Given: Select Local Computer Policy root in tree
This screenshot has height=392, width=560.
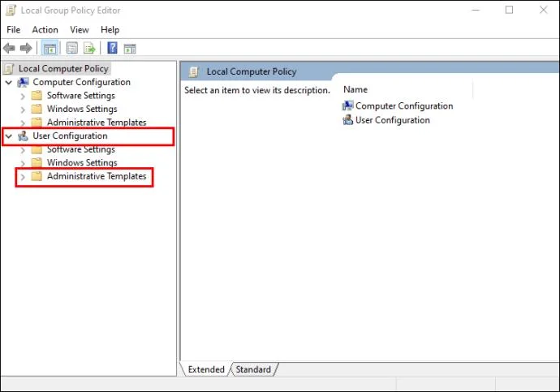Looking at the screenshot, I should (x=63, y=68).
